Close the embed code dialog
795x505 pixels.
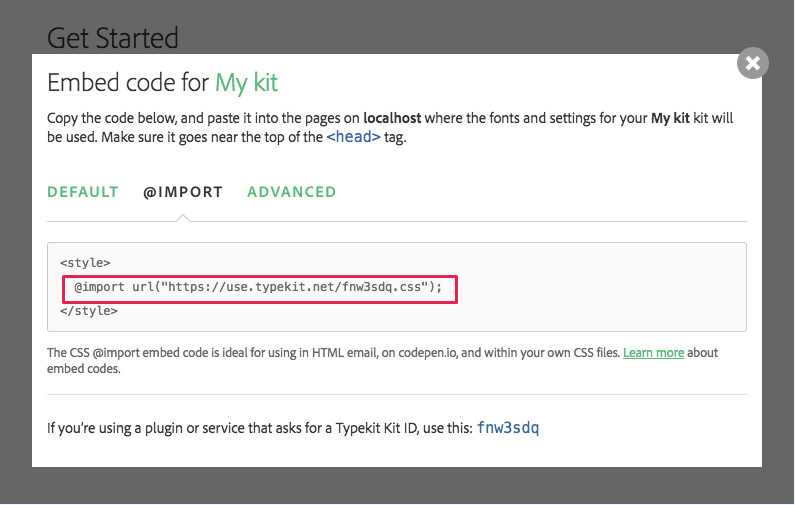point(752,63)
